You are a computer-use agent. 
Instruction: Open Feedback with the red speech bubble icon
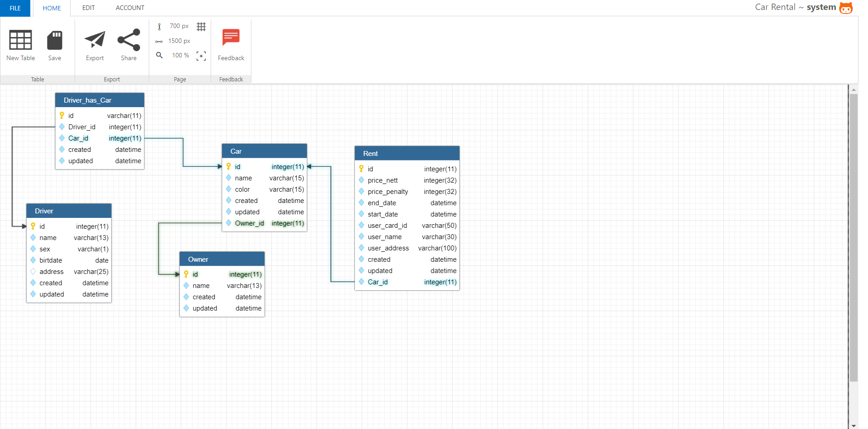tap(231, 37)
